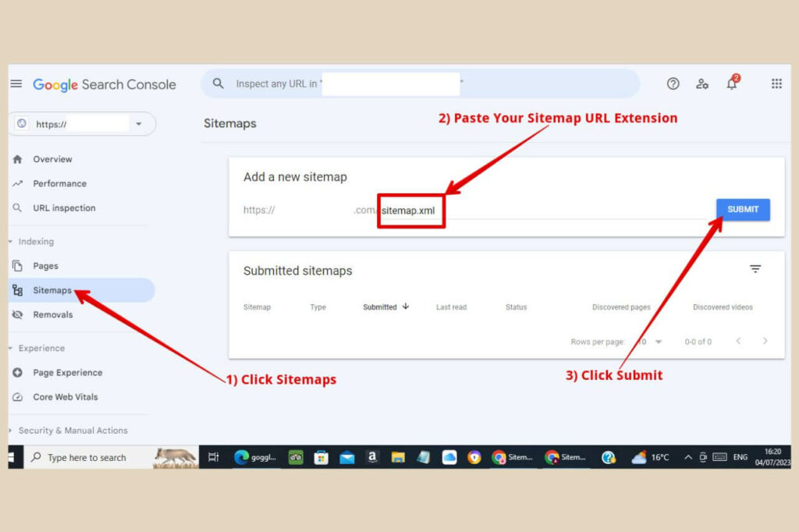Click the Google Search Console logo
This screenshot has height=532, width=799.
[x=105, y=84]
